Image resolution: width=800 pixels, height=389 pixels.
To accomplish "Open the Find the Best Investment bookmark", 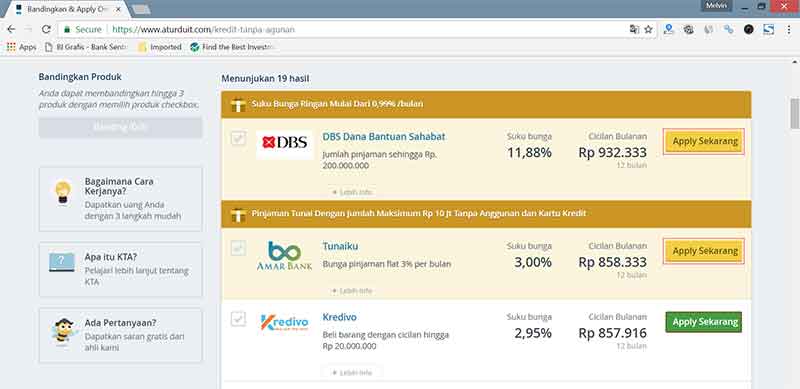I will (233, 47).
